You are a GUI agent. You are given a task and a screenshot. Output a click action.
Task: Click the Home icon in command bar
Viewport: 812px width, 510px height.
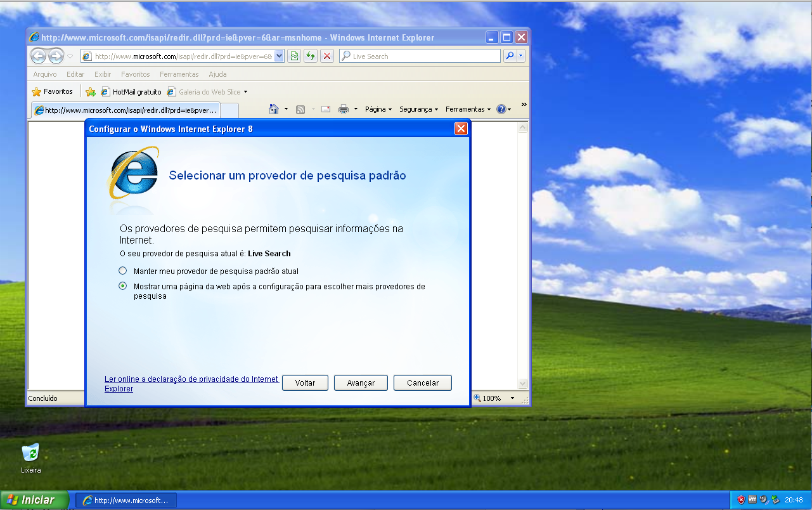[x=274, y=109]
